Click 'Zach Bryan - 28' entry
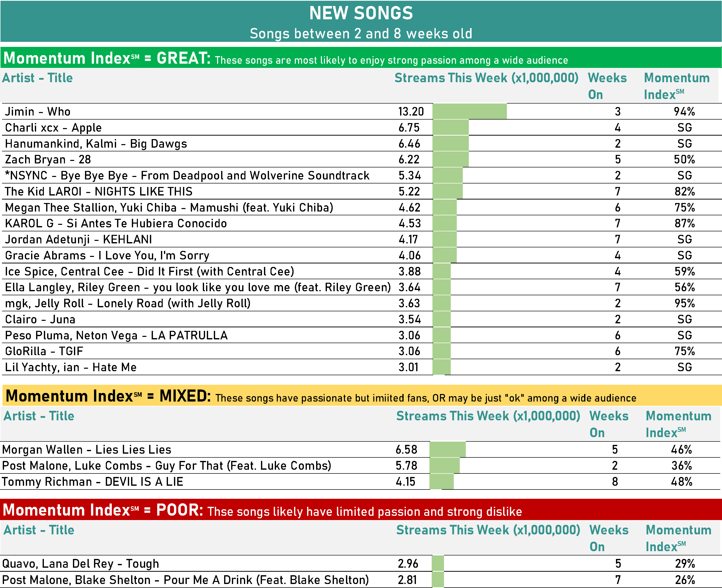The width and height of the screenshot is (722, 588). (x=48, y=160)
